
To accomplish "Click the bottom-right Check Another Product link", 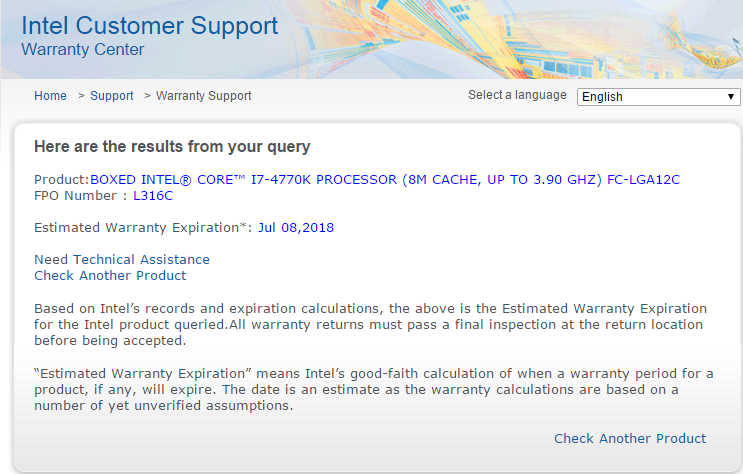I will point(630,438).
